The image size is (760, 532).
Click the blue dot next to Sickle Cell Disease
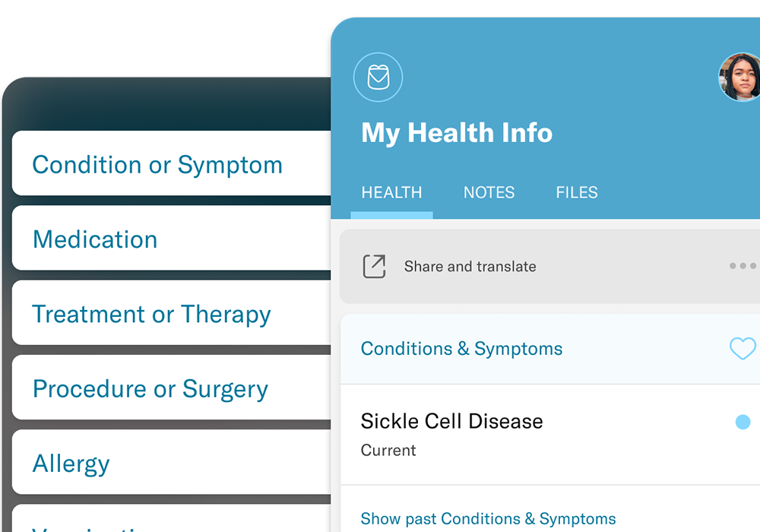743,423
